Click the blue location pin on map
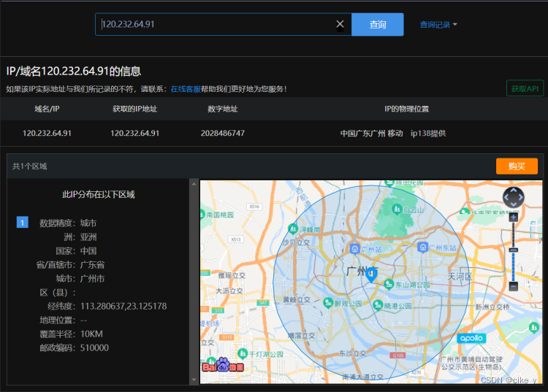The image size is (548, 392). click(x=371, y=274)
